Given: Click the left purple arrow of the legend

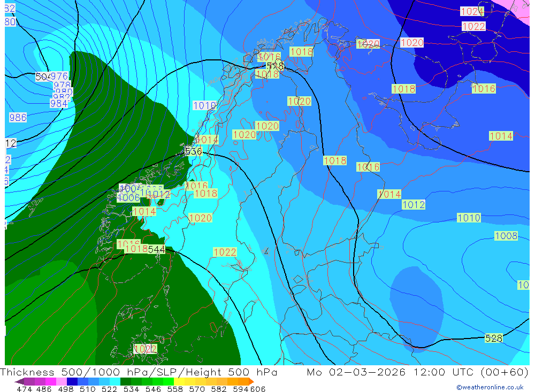Looking at the screenshot, I should tap(19, 381).
